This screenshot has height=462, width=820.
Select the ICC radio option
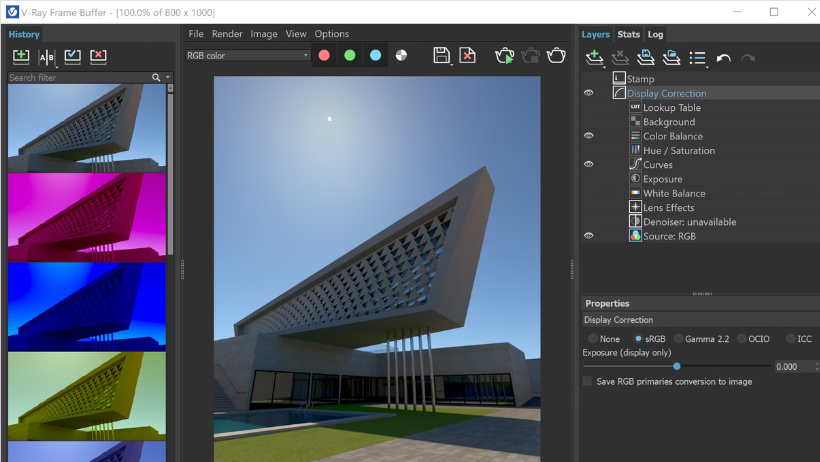coord(791,339)
